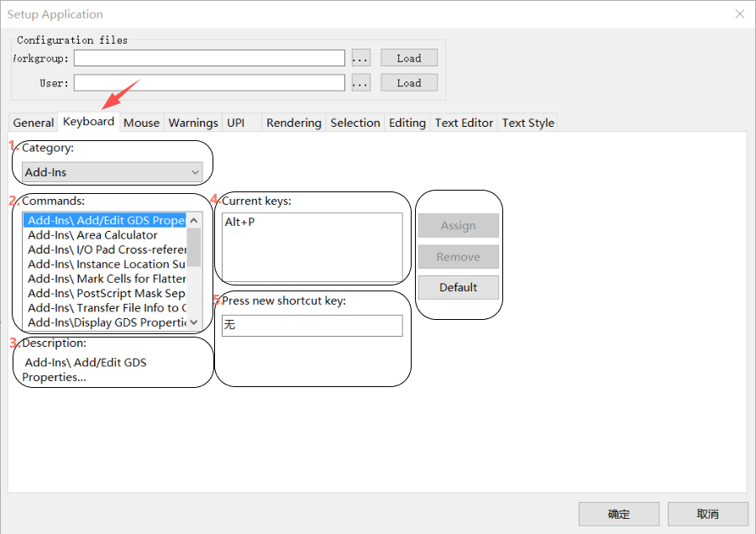Select Alt+P in Current keys list
This screenshot has height=534, width=756.
(x=240, y=222)
